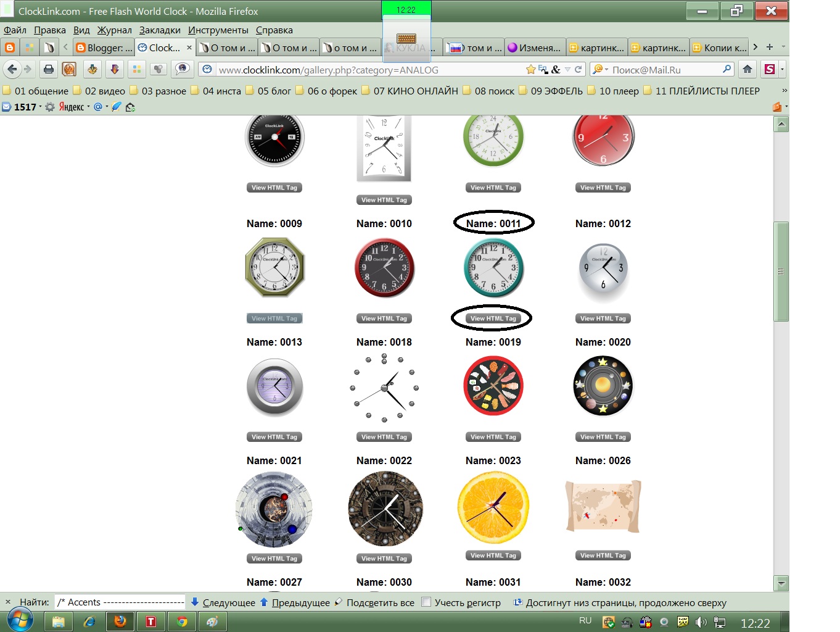Click the red T taskbar application icon
The width and height of the screenshot is (840, 632).
pos(151,621)
